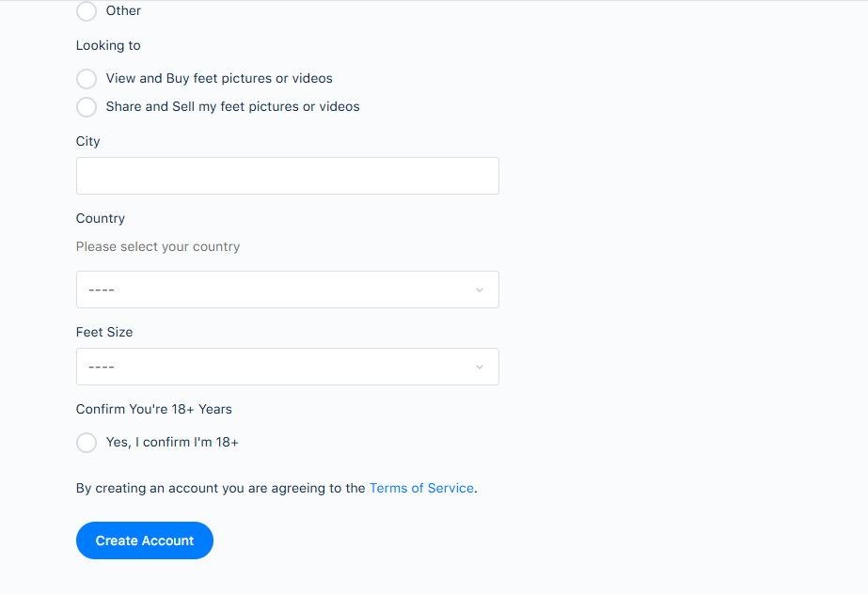Image resolution: width=868 pixels, height=595 pixels.
Task: Open the Terms of Service link
Action: tap(421, 488)
